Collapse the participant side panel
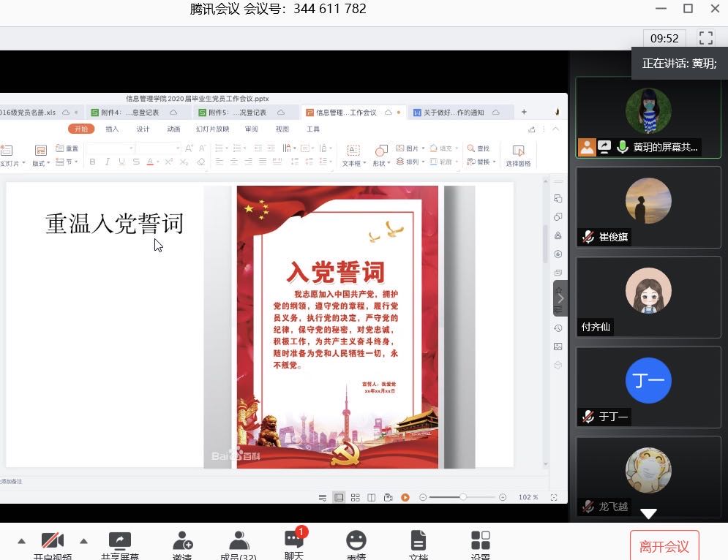The image size is (728, 560). [560, 298]
